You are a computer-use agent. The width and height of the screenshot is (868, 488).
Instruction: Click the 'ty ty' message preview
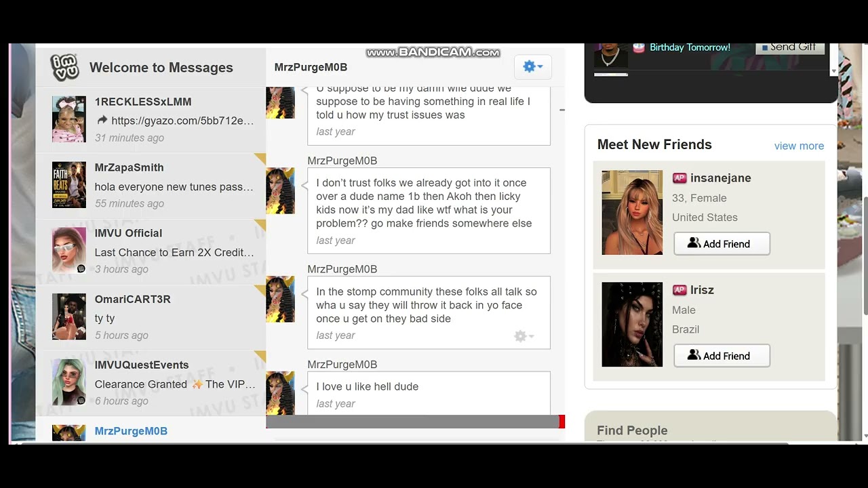click(x=104, y=318)
